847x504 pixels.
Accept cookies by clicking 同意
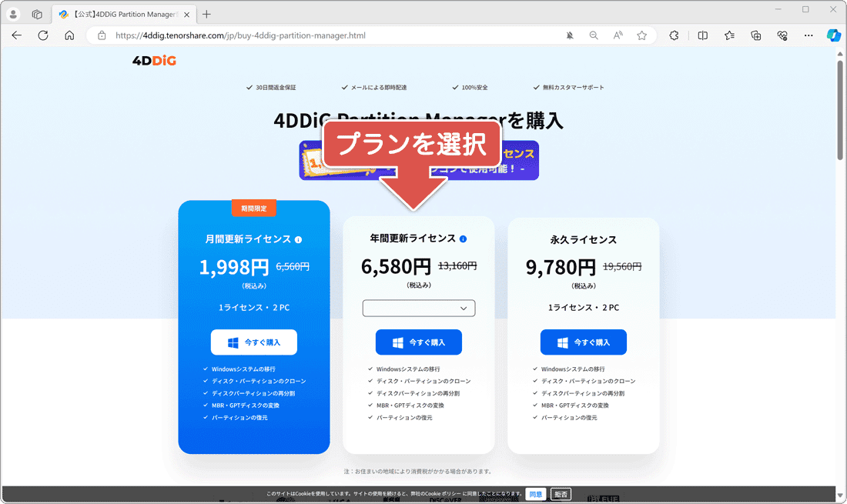[x=537, y=494]
